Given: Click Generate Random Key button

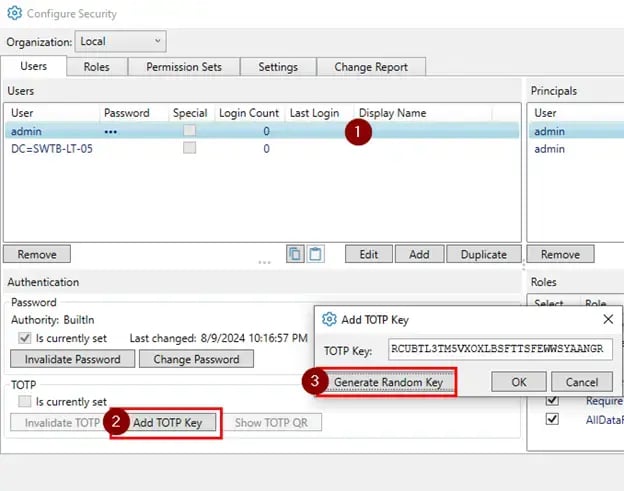Looking at the screenshot, I should (x=388, y=382).
